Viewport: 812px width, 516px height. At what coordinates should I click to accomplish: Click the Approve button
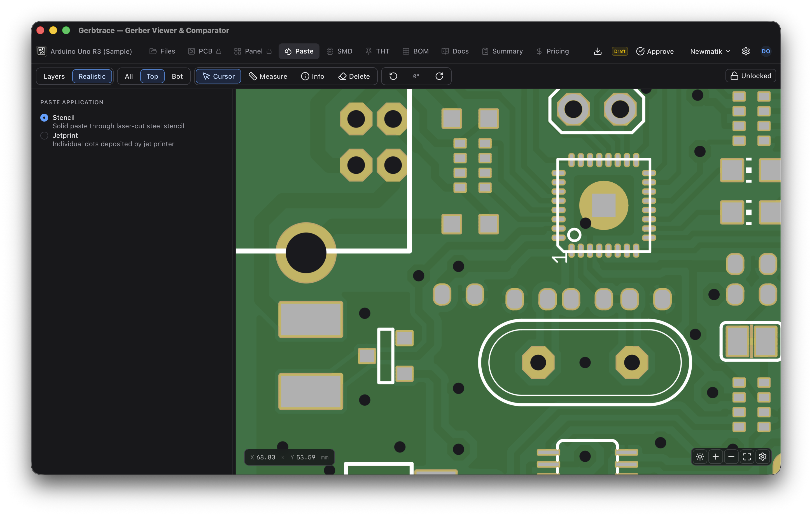[655, 51]
